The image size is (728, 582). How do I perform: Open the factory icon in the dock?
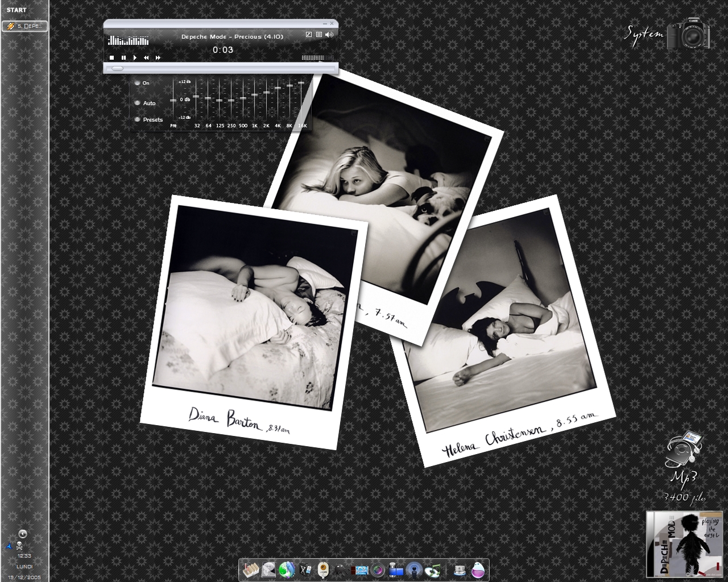pos(251,570)
